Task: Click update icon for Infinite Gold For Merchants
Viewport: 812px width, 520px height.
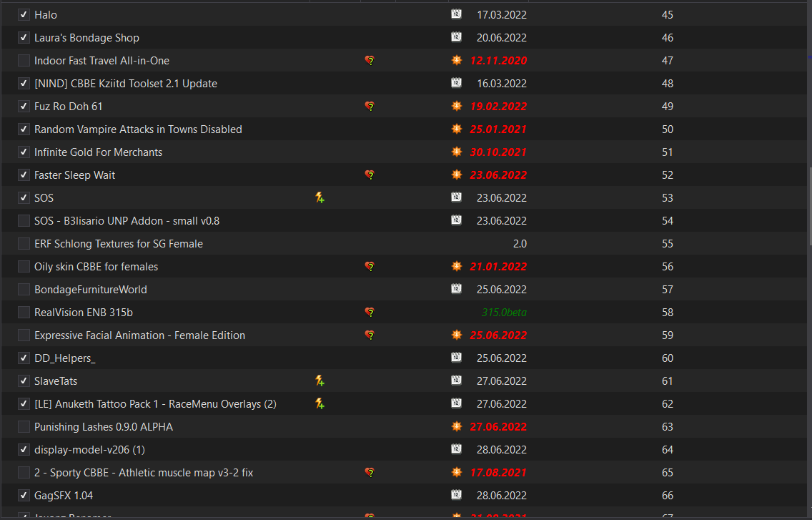Action: [456, 152]
